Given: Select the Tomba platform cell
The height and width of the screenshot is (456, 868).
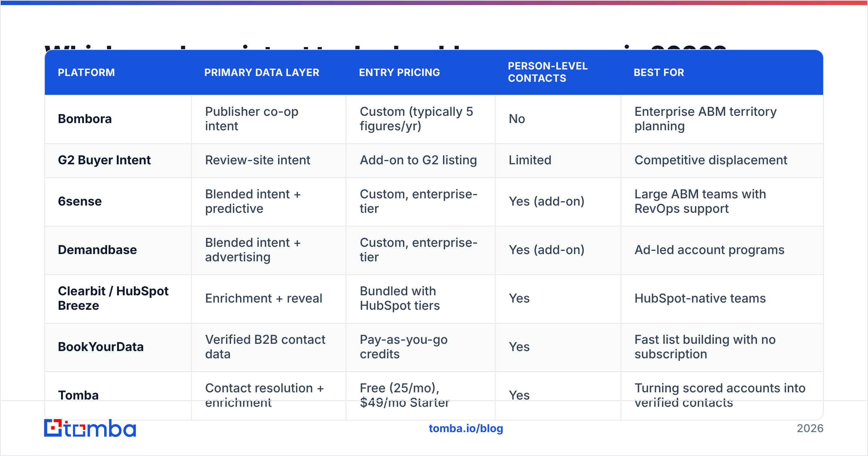Looking at the screenshot, I should 118,396.
